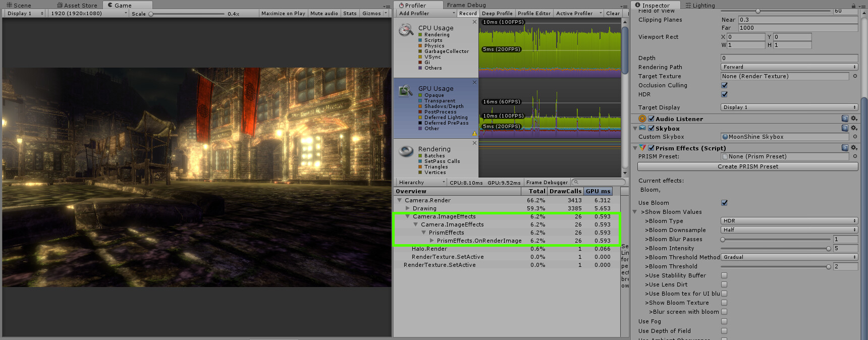Click the Prism Effects script icon
868x340 pixels.
[642, 148]
